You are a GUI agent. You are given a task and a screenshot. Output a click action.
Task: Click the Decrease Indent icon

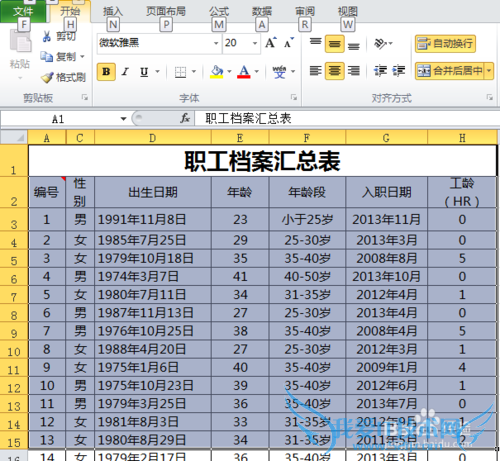point(380,71)
